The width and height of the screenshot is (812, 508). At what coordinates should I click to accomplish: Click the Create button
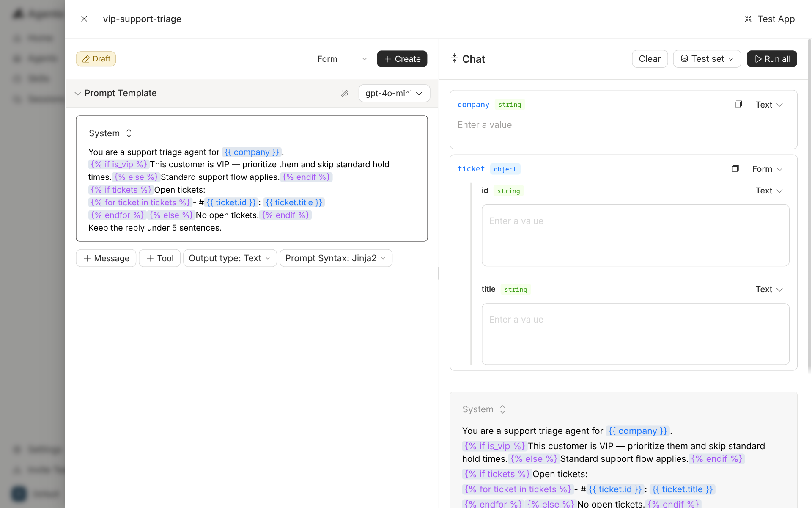402,59
